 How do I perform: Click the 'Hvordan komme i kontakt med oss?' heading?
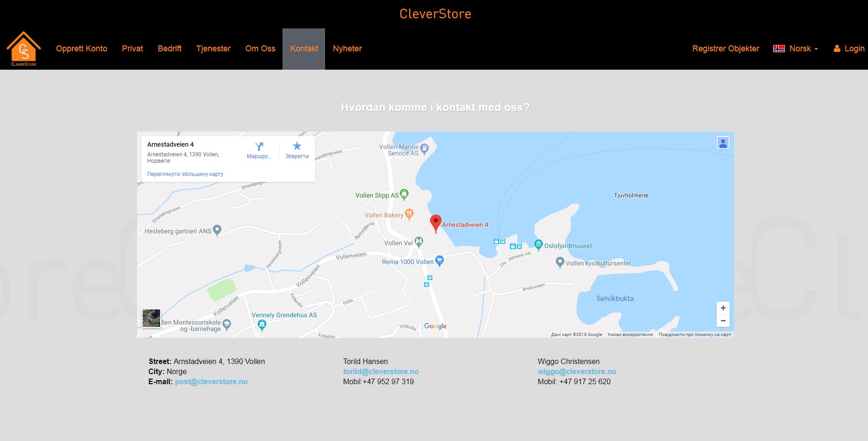tap(435, 107)
